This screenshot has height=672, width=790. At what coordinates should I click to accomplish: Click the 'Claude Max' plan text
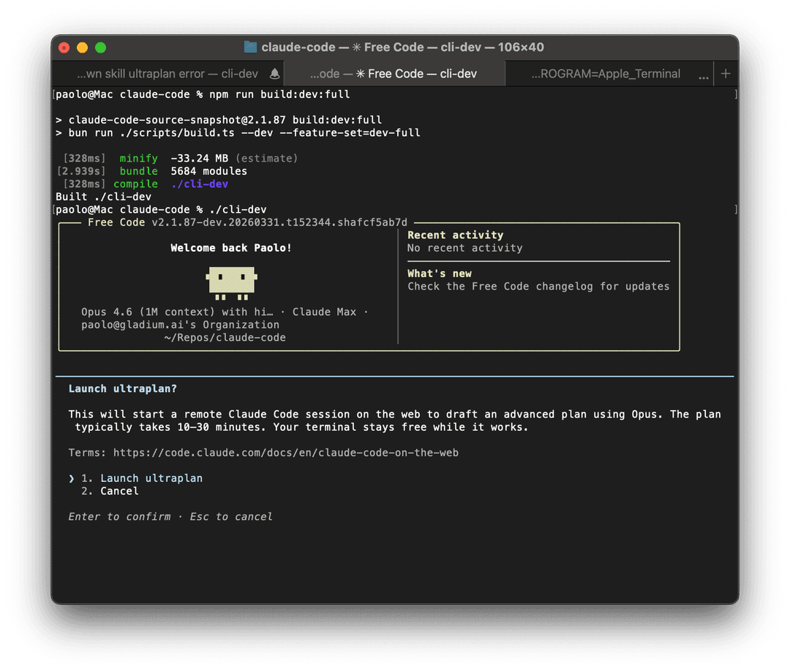pos(325,312)
